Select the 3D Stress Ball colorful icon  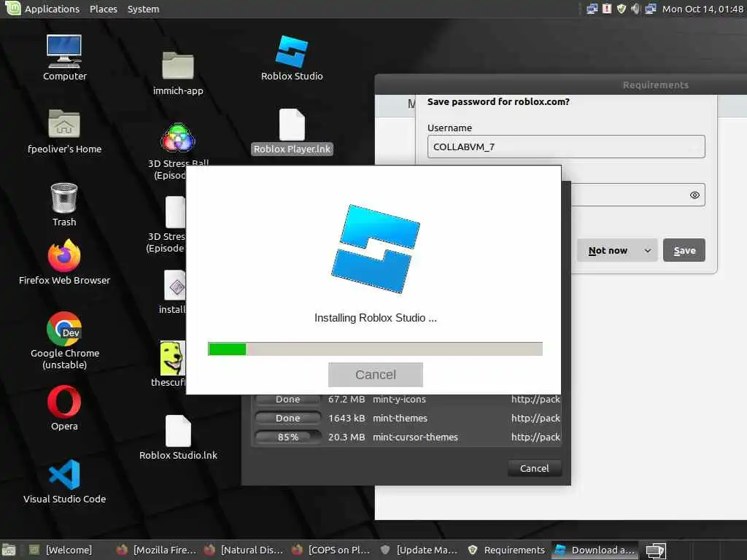(178, 138)
